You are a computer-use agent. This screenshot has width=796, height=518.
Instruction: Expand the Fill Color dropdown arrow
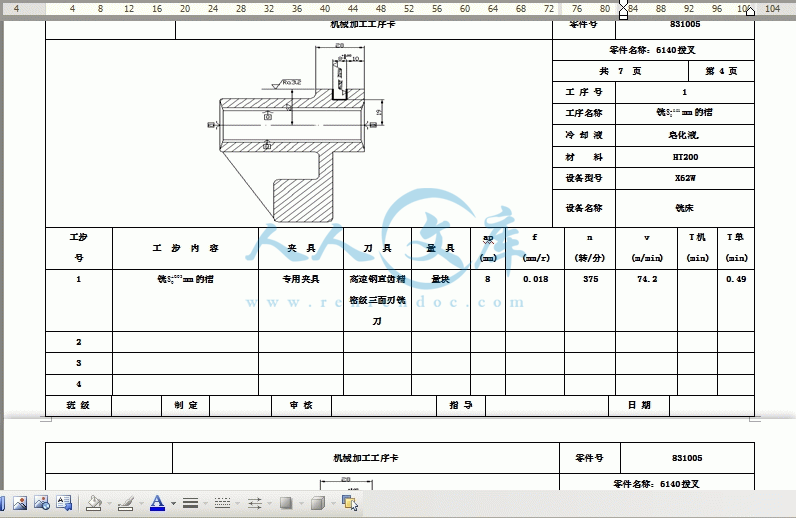109,503
